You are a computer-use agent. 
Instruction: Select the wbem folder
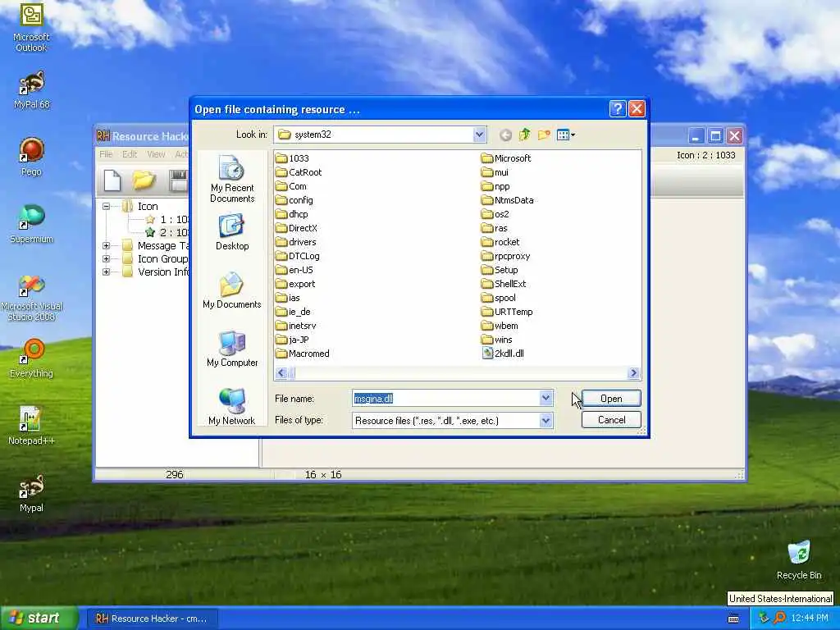click(x=500, y=326)
